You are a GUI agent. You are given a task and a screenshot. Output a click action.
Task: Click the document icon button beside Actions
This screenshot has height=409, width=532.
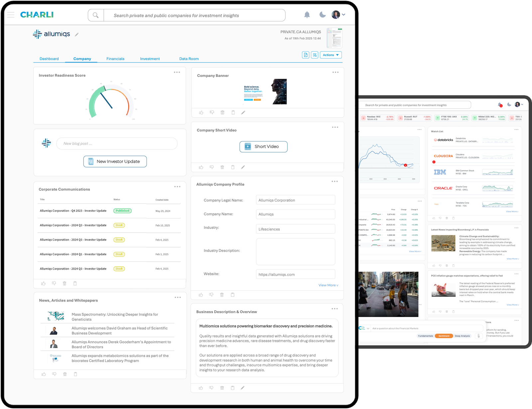coord(306,55)
